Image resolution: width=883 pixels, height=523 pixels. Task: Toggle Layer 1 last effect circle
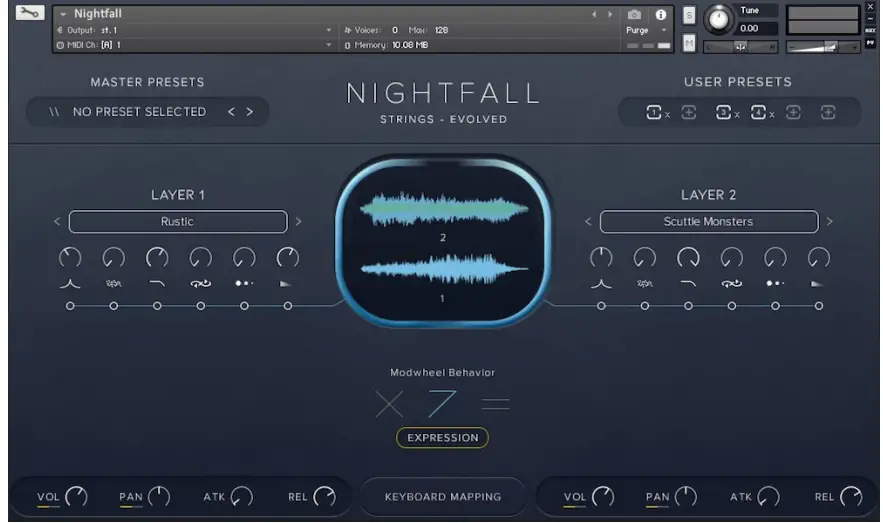(x=288, y=306)
